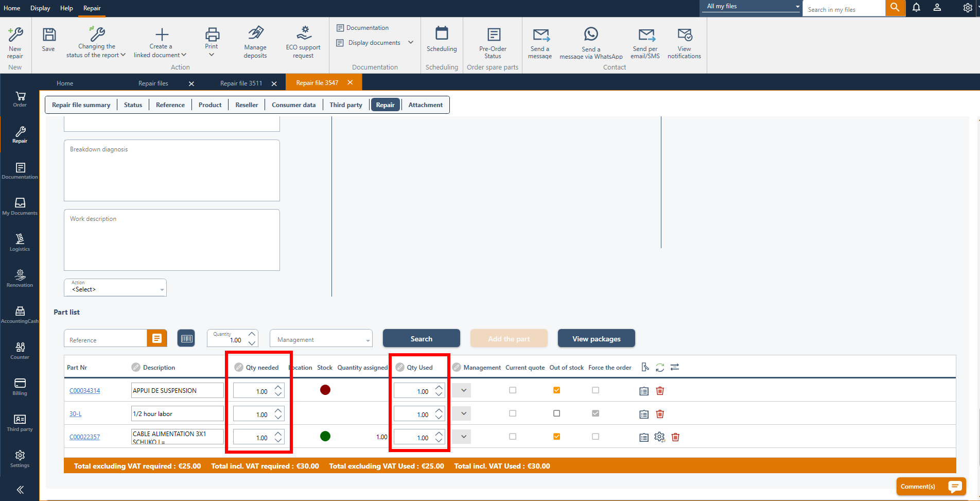This screenshot has width=980, height=501.
Task: Click Send a message icon
Action: coord(540,34)
